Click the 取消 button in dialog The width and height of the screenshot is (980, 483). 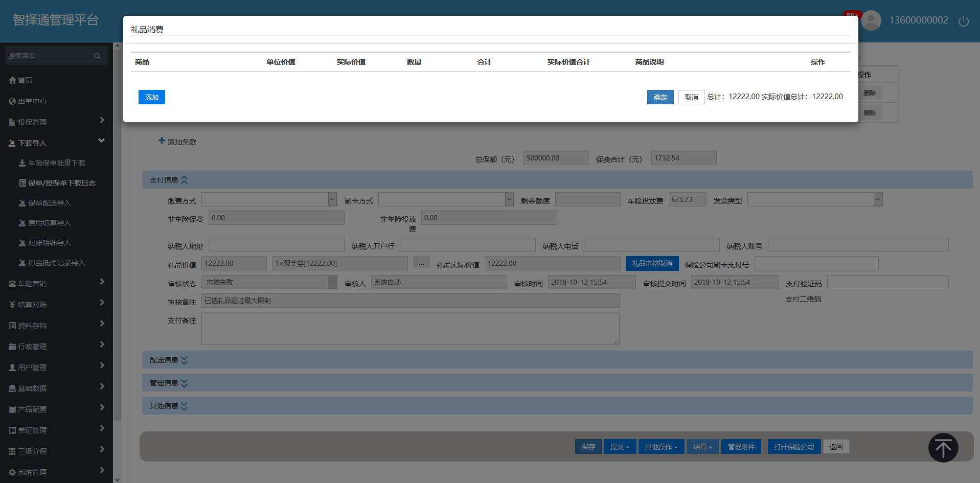691,97
